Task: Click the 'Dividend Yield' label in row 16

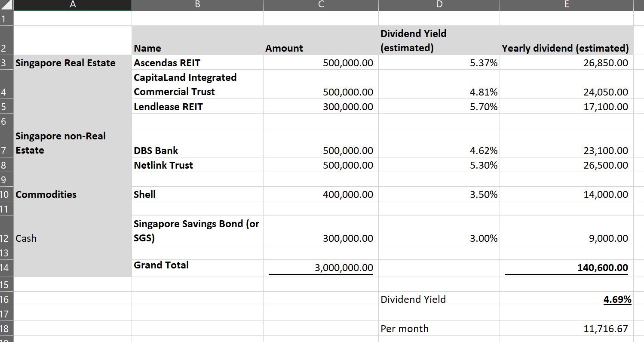Action: pos(439,299)
